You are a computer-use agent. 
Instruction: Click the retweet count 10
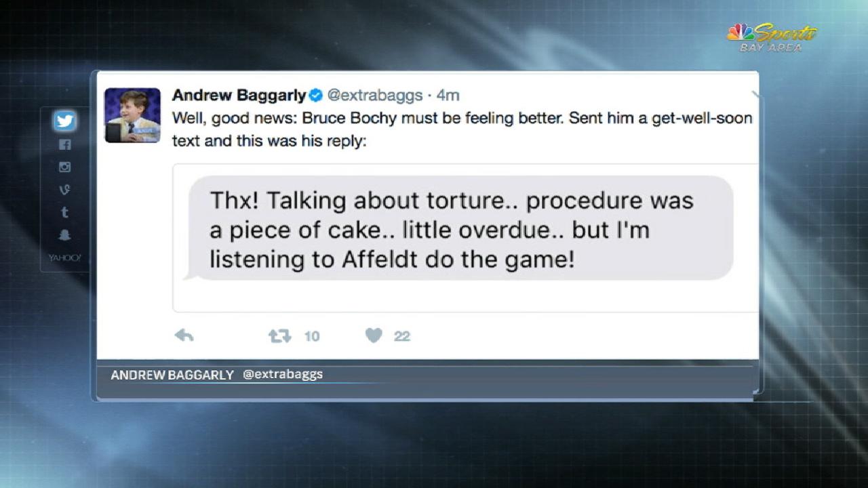coord(311,336)
